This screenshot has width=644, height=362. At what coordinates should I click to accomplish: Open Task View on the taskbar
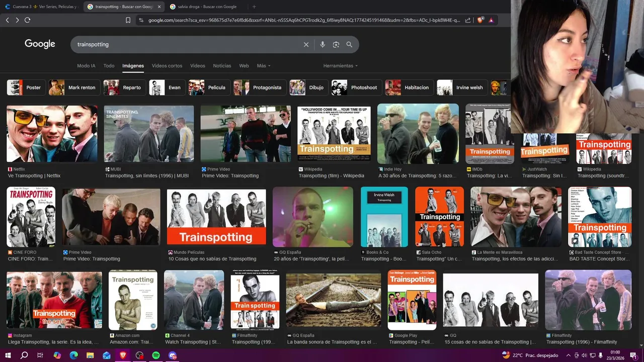coord(40,355)
